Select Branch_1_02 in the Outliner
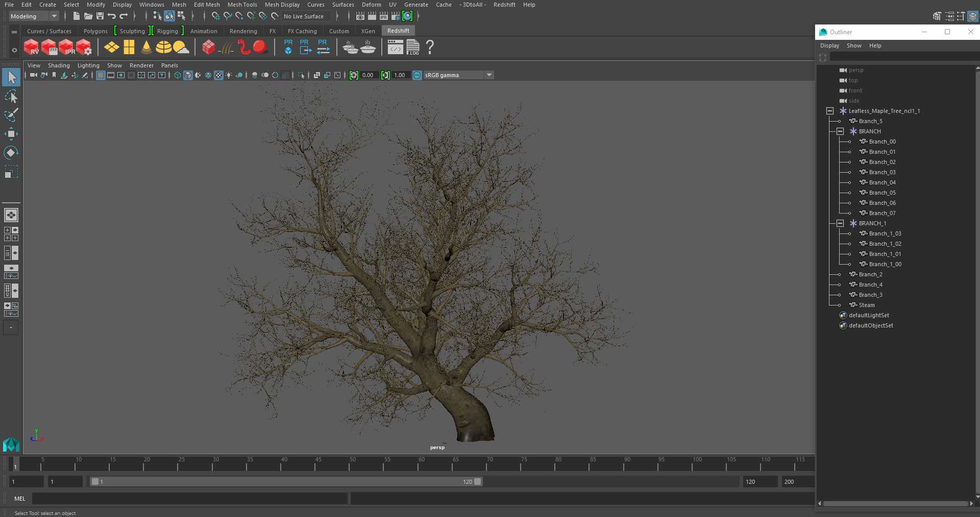980x517 pixels. (885, 244)
